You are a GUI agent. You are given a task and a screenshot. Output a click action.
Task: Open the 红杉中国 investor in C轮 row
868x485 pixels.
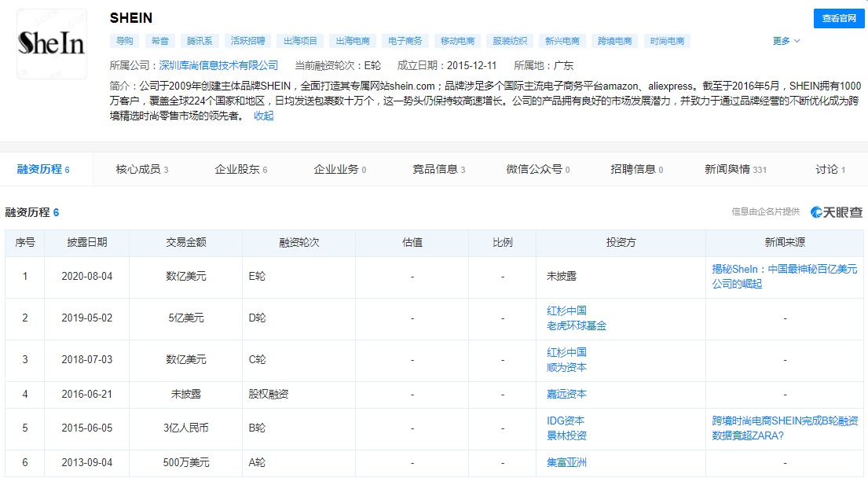pos(566,352)
